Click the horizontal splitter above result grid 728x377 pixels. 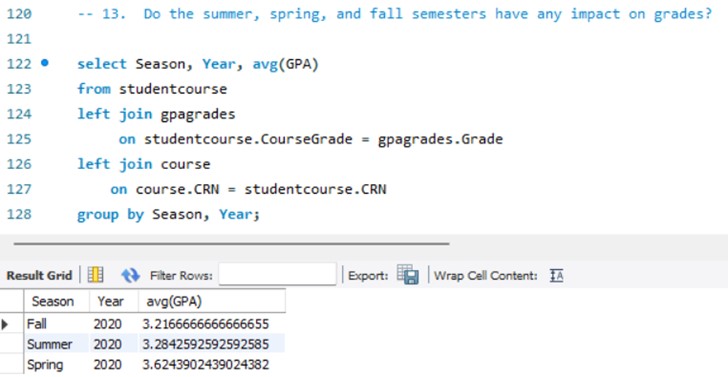click(231, 243)
